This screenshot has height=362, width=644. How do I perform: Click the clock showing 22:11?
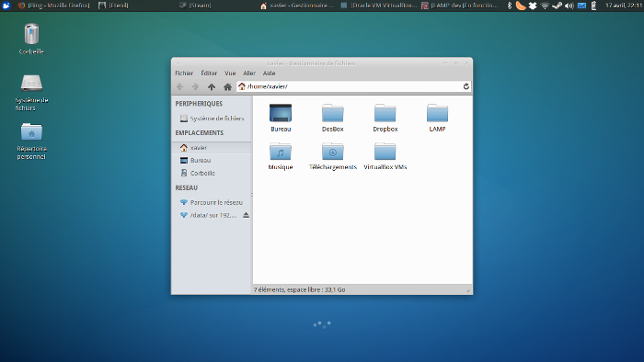point(623,6)
